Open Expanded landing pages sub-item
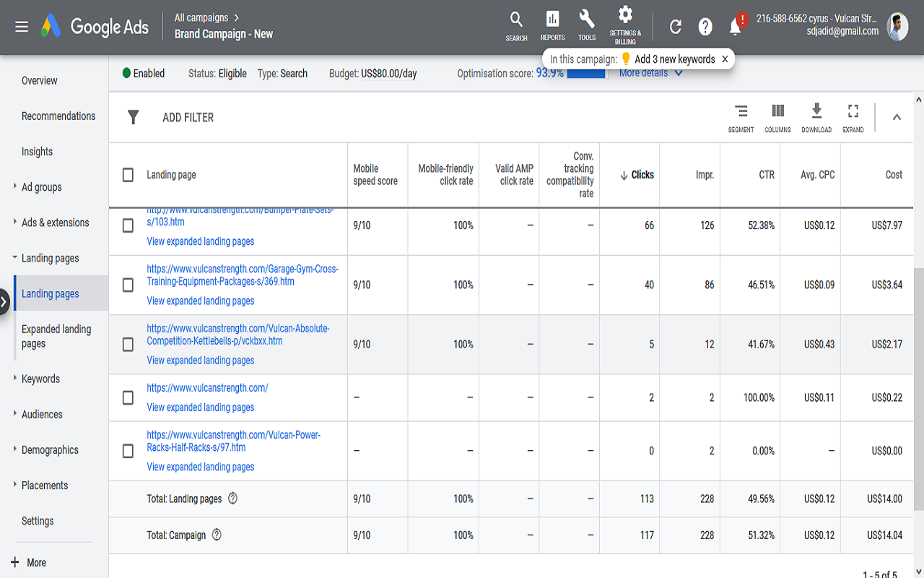 tap(56, 336)
